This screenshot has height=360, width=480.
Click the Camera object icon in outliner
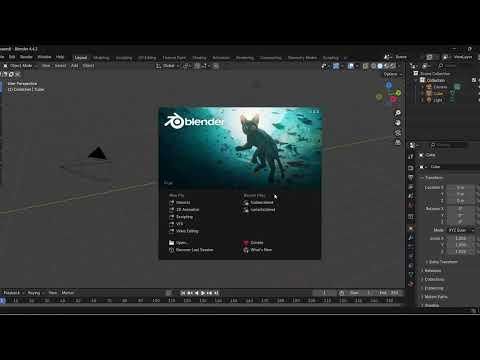(429, 87)
